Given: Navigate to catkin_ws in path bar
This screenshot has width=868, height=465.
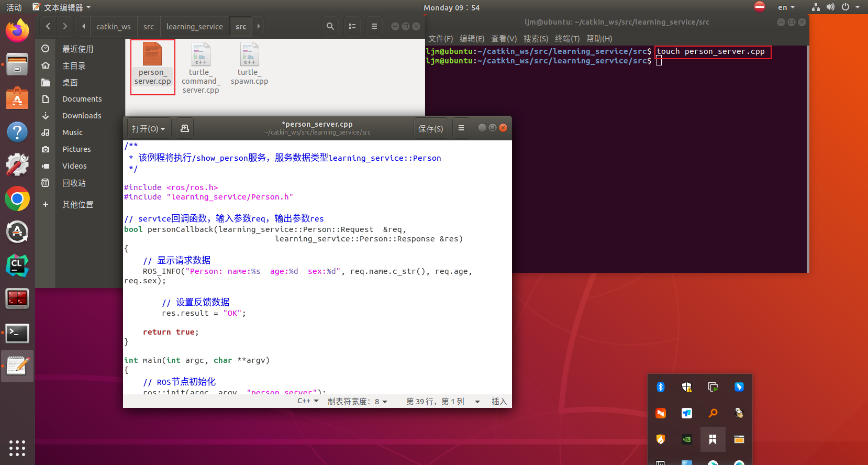Looking at the screenshot, I should (114, 26).
